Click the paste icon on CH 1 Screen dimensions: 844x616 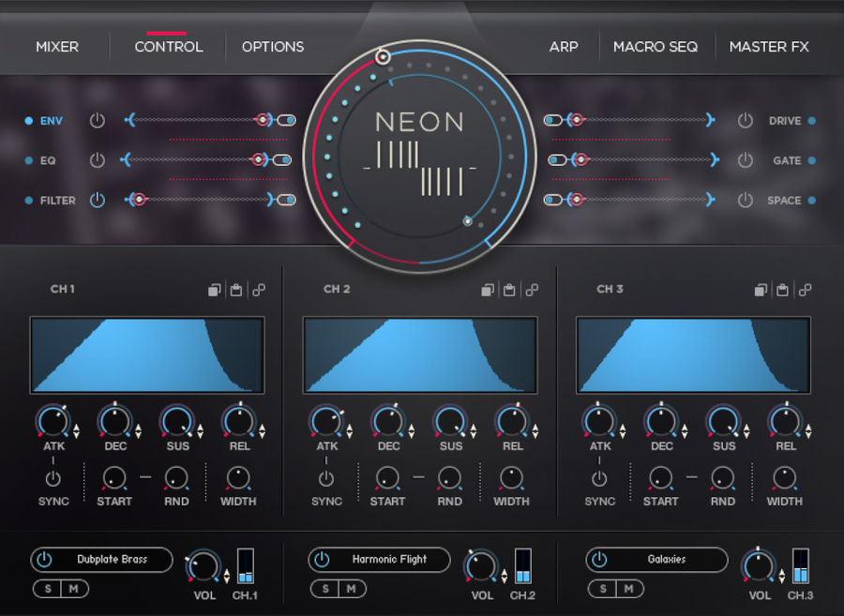click(236, 290)
